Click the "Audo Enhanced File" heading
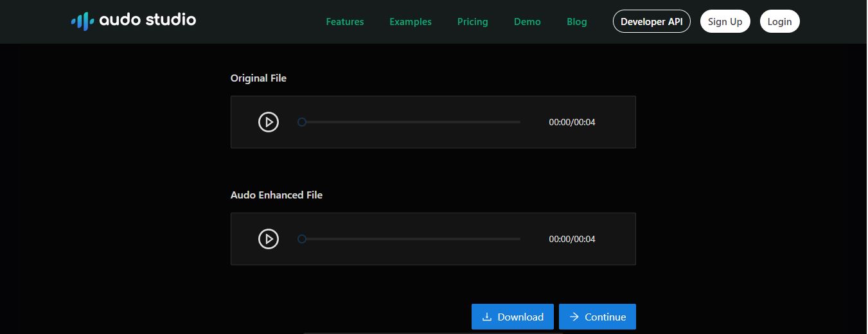Viewport: 868px width, 334px height. [276, 195]
